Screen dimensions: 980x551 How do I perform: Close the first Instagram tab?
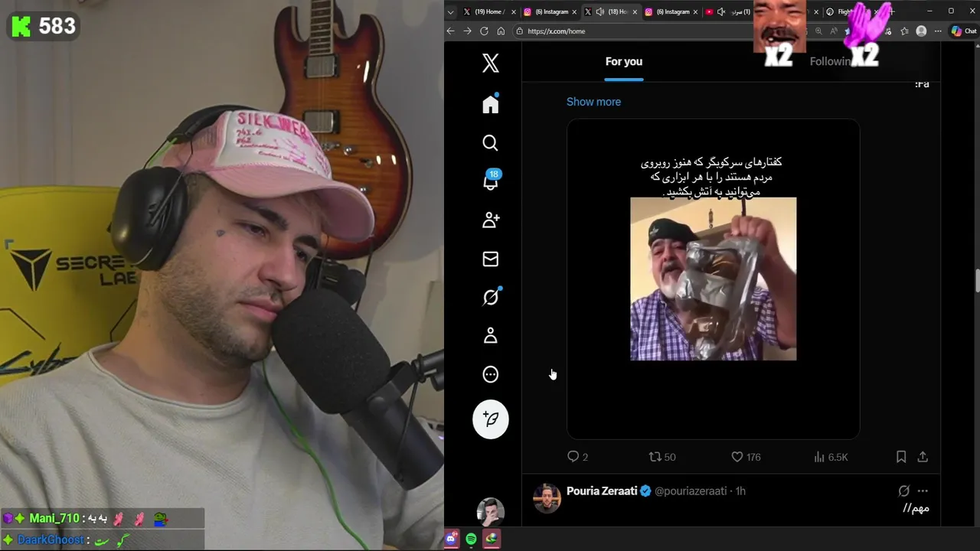[x=574, y=11]
